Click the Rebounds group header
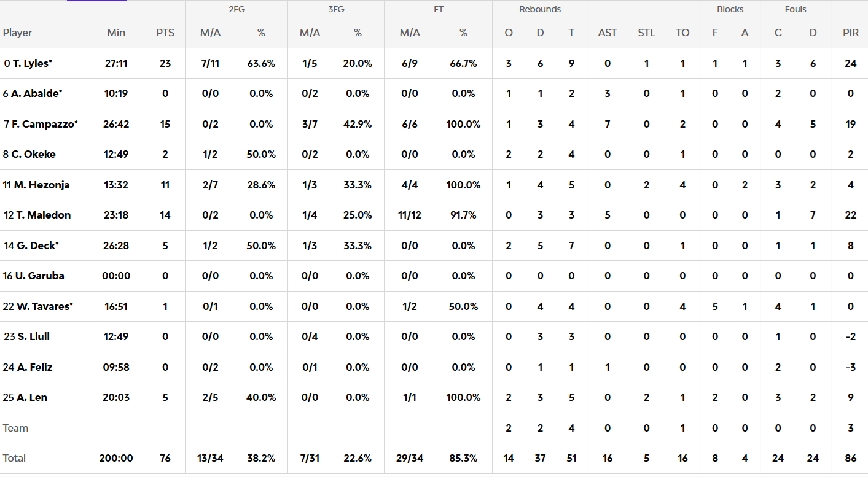The height and width of the screenshot is (477, 868). tap(539, 9)
